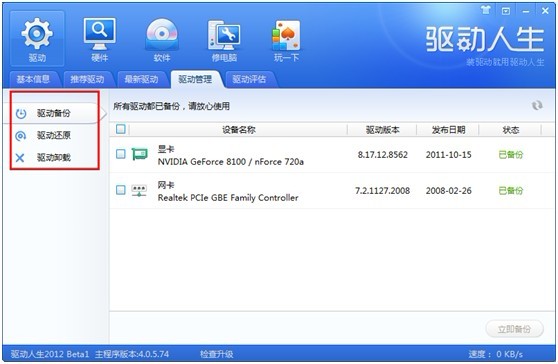Select the 驱动管理 tab
The width and height of the screenshot is (558, 364).
(195, 79)
